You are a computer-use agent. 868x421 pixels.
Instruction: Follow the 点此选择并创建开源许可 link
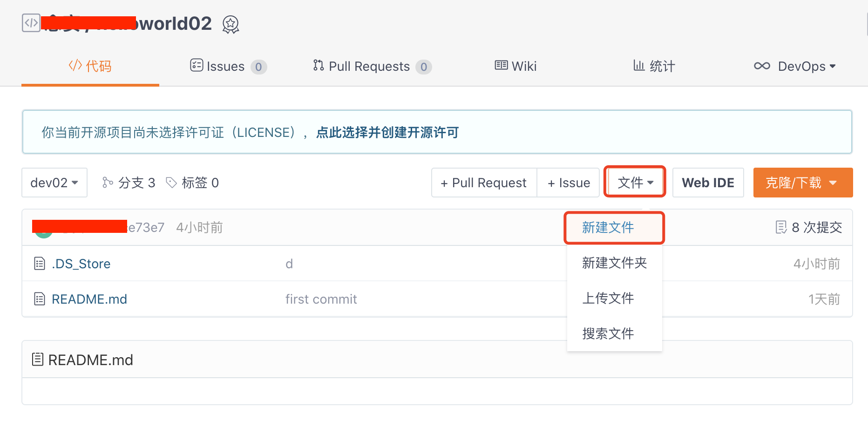(387, 133)
